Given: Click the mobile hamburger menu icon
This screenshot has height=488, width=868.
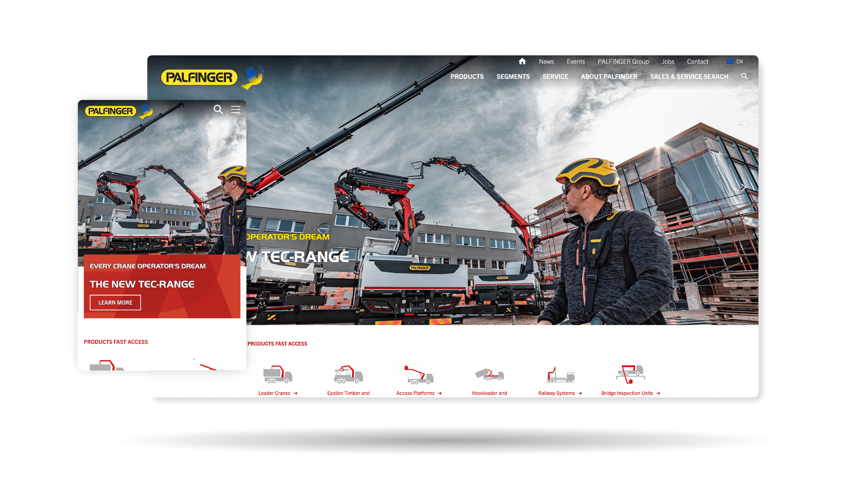Looking at the screenshot, I should (x=235, y=109).
